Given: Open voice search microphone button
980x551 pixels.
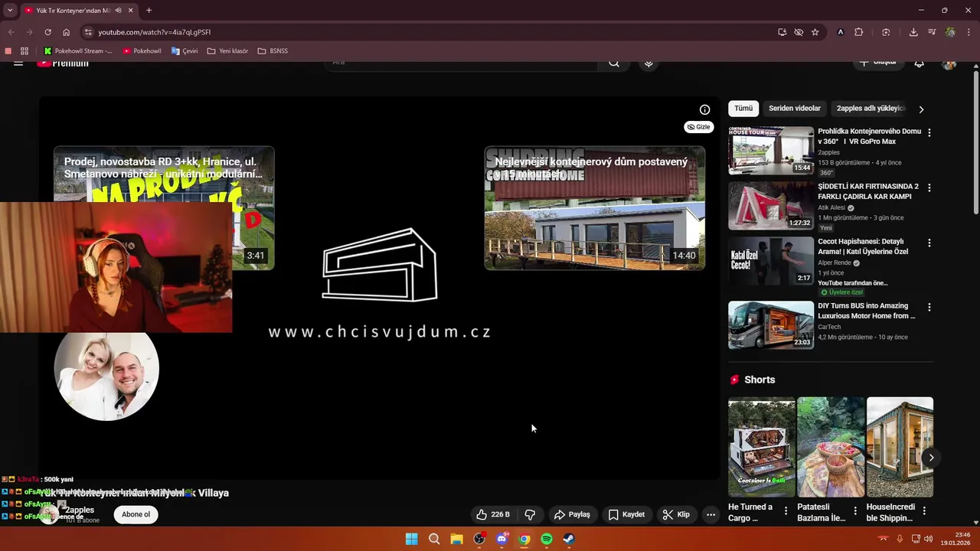Looking at the screenshot, I should (648, 64).
